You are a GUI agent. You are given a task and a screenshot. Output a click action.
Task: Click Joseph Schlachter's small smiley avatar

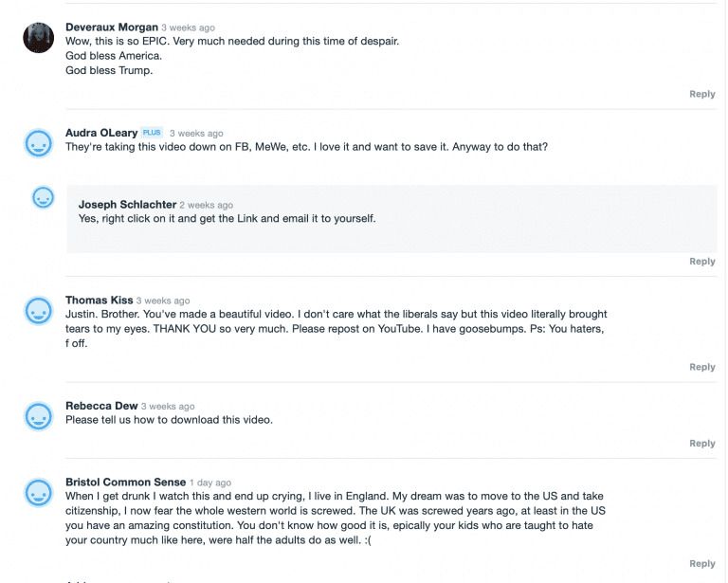[44, 197]
